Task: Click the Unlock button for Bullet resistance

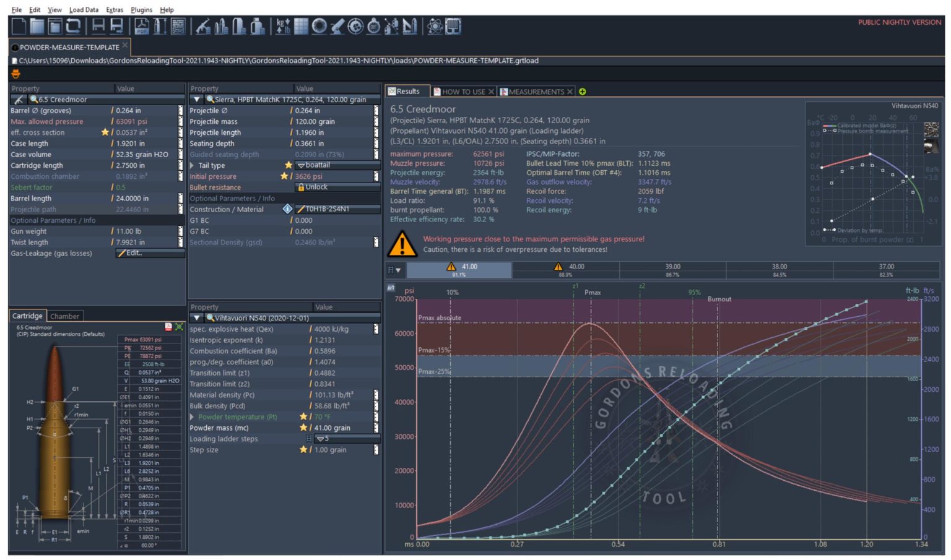Action: 337,187
